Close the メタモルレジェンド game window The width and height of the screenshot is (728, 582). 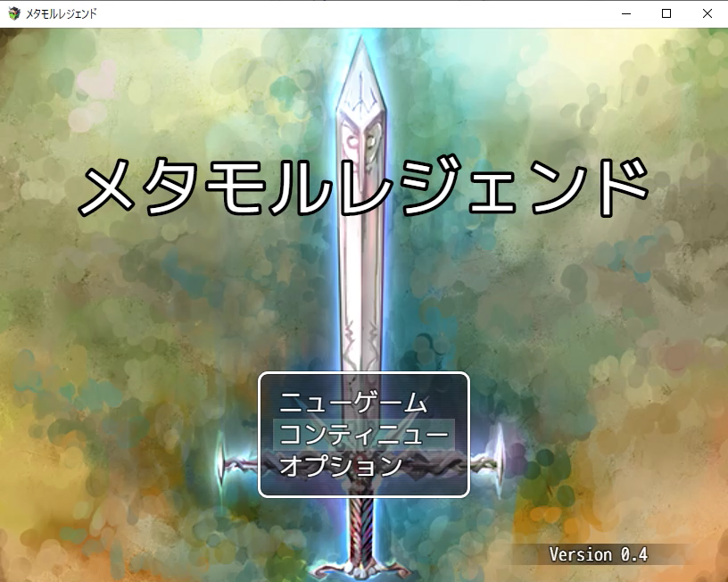[x=707, y=13]
